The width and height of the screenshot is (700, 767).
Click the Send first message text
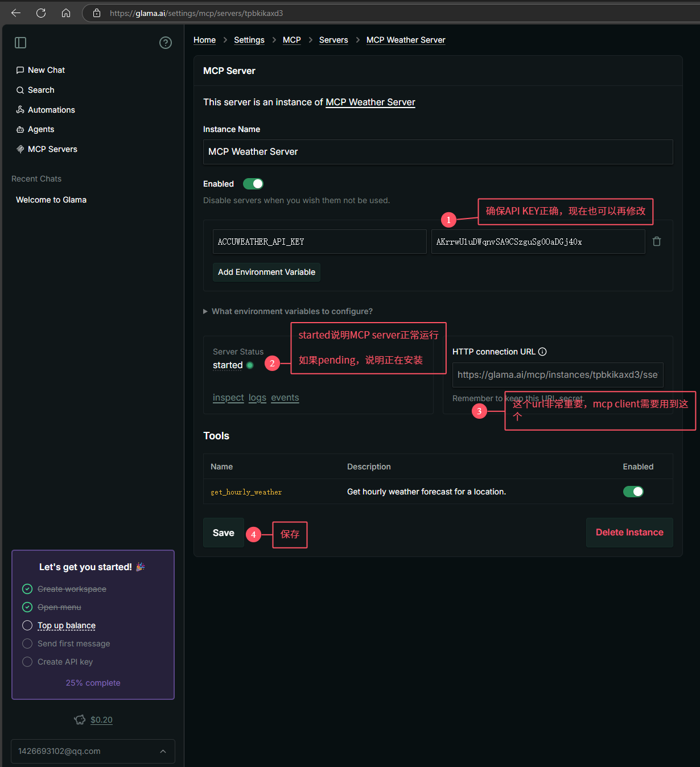(74, 644)
